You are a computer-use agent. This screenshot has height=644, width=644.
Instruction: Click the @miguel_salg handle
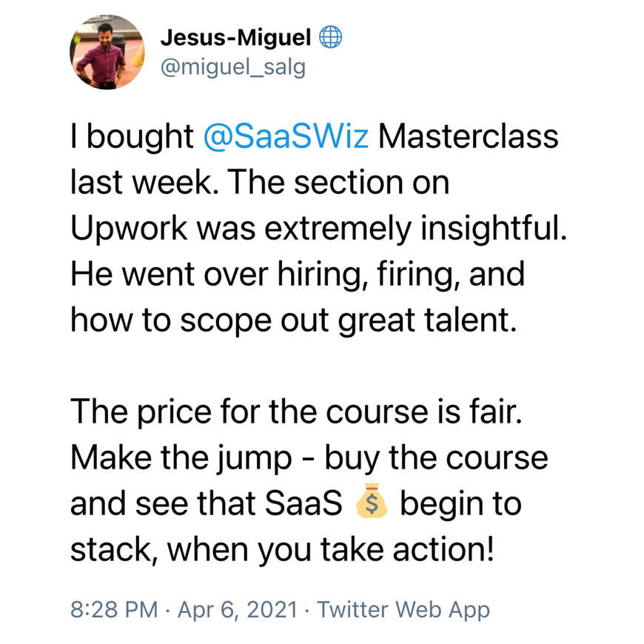coord(232,67)
